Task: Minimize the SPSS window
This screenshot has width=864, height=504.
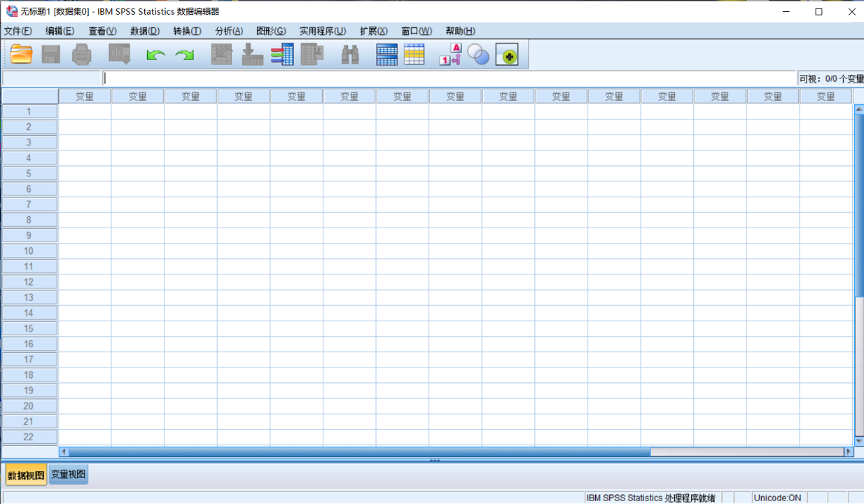Action: 786,11
